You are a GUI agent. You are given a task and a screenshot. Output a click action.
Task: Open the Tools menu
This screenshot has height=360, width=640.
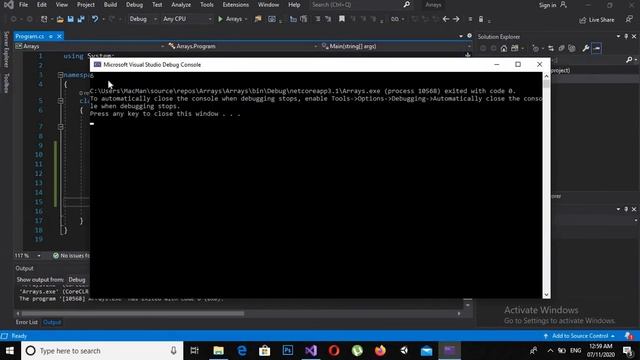click(x=207, y=5)
